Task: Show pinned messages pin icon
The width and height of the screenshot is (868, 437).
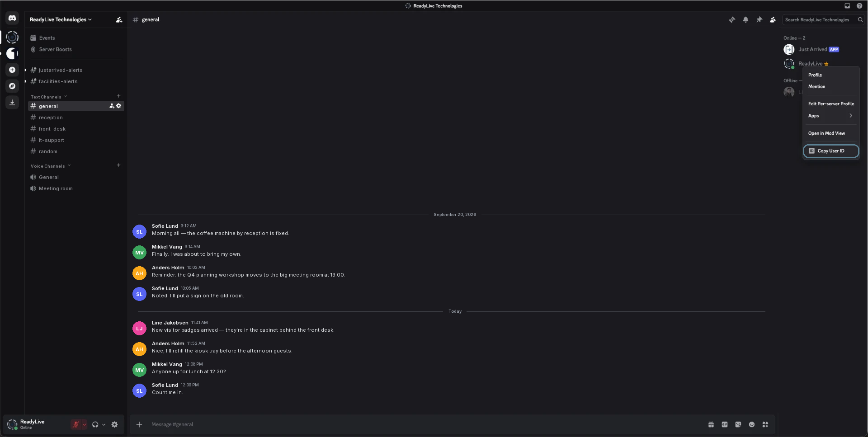Action: pos(759,19)
